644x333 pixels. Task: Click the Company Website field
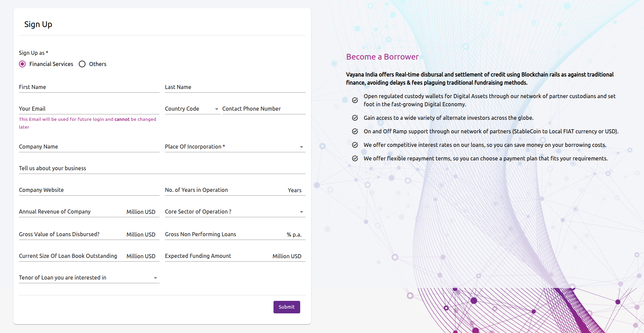tap(89, 190)
